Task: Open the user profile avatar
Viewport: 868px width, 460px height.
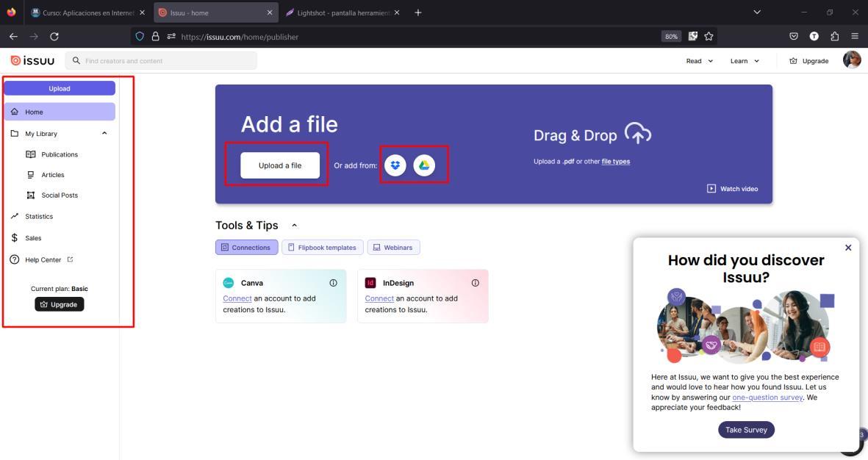Action: [852, 60]
